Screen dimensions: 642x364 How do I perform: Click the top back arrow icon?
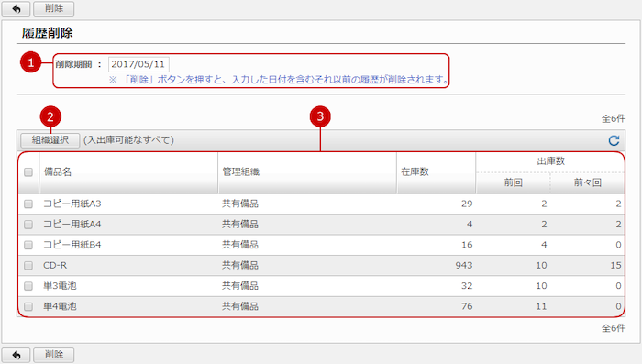16,8
